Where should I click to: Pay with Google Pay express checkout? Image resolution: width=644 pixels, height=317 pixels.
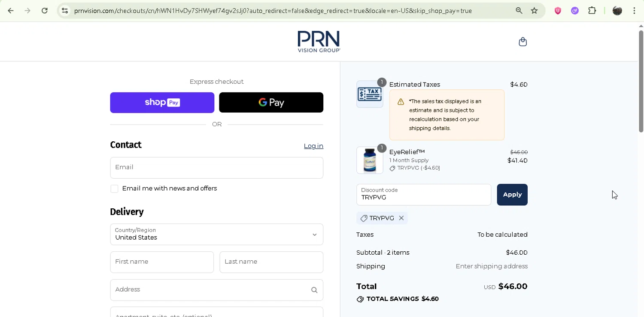click(x=271, y=103)
